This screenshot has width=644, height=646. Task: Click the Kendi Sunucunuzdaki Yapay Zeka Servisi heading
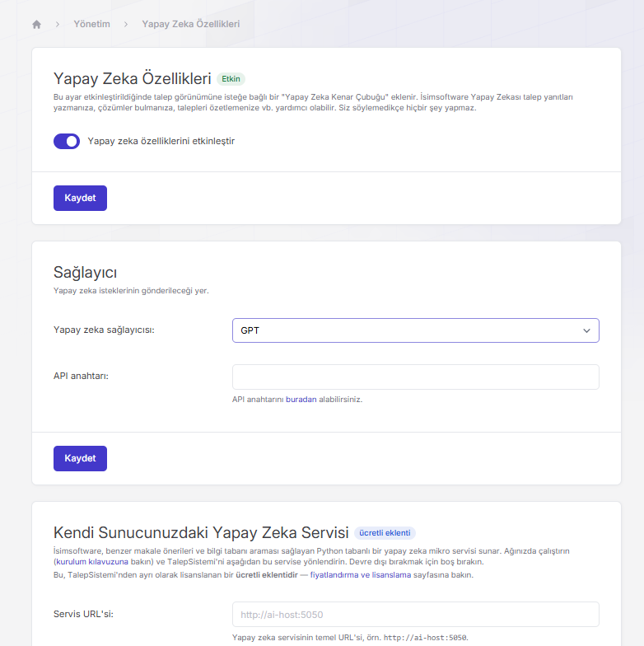click(201, 532)
